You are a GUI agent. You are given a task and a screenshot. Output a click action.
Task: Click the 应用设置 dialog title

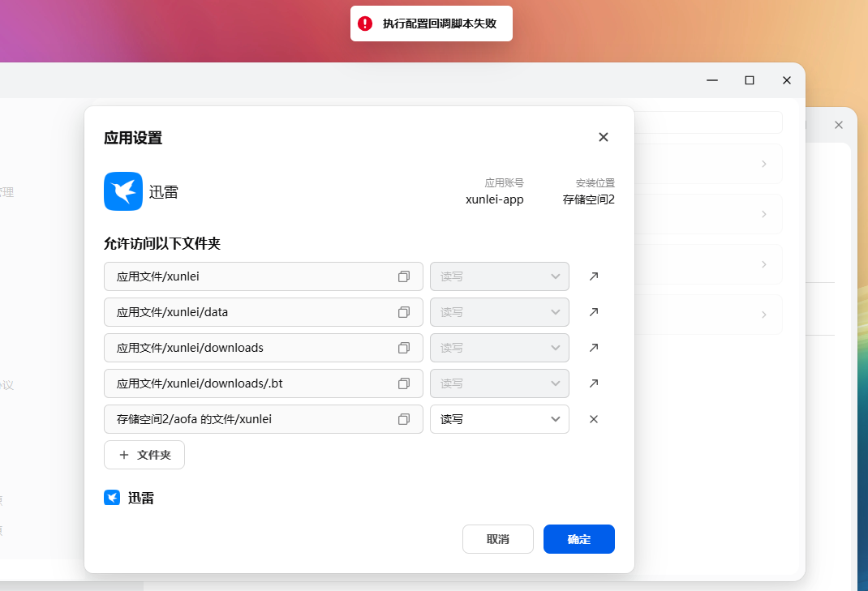[x=133, y=138]
